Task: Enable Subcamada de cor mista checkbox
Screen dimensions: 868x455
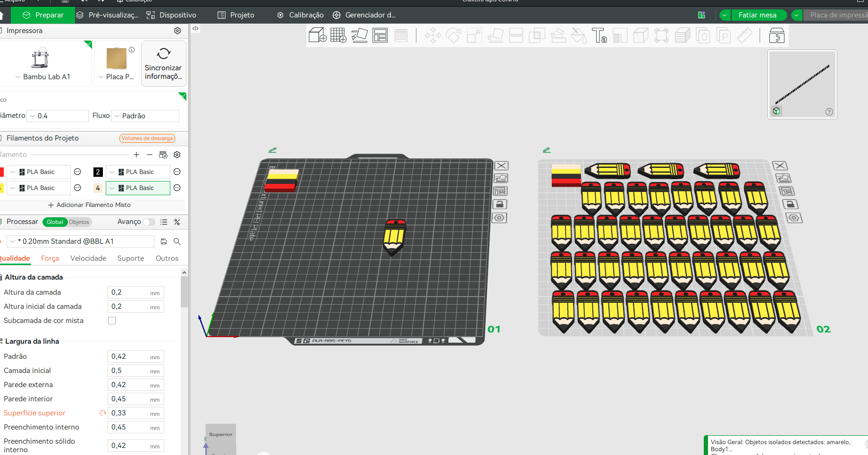Action: tap(112, 321)
